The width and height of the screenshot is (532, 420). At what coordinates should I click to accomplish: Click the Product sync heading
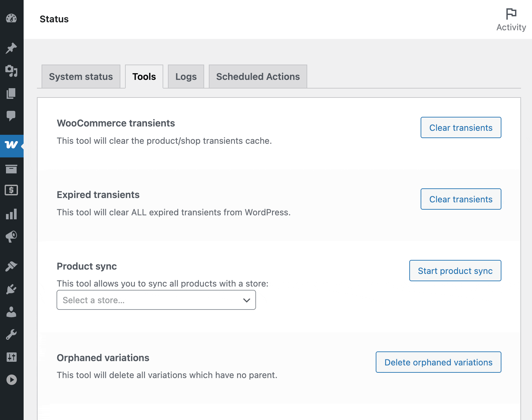pos(87,266)
